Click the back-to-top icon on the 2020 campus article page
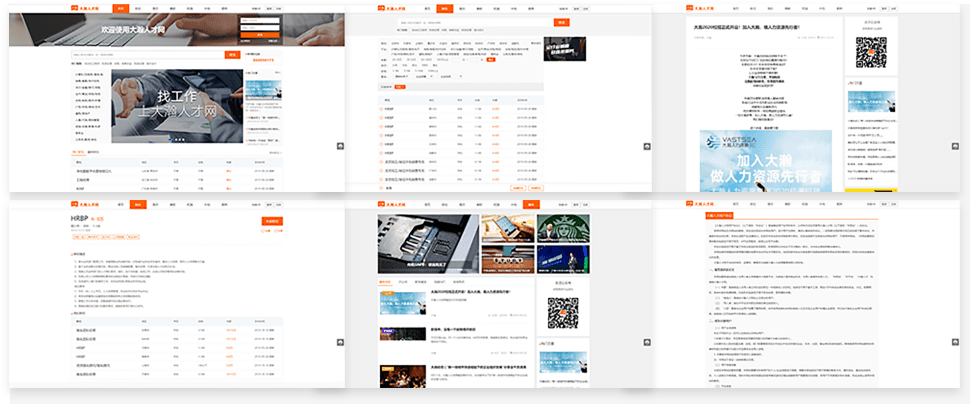 click(x=955, y=146)
